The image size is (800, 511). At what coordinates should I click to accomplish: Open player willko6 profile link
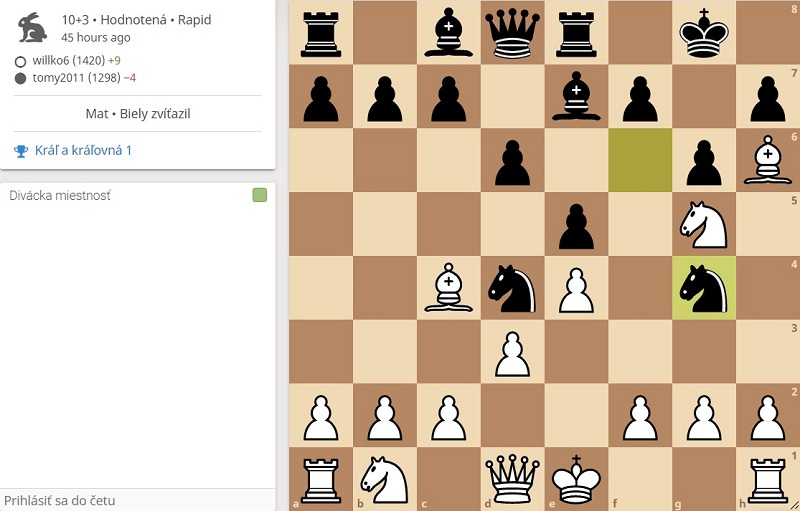51,61
